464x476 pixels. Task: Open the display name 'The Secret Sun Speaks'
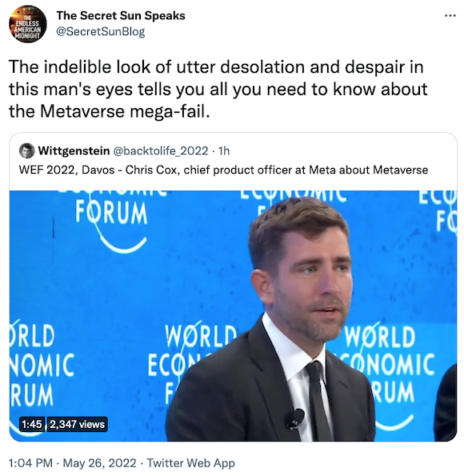[x=121, y=15]
